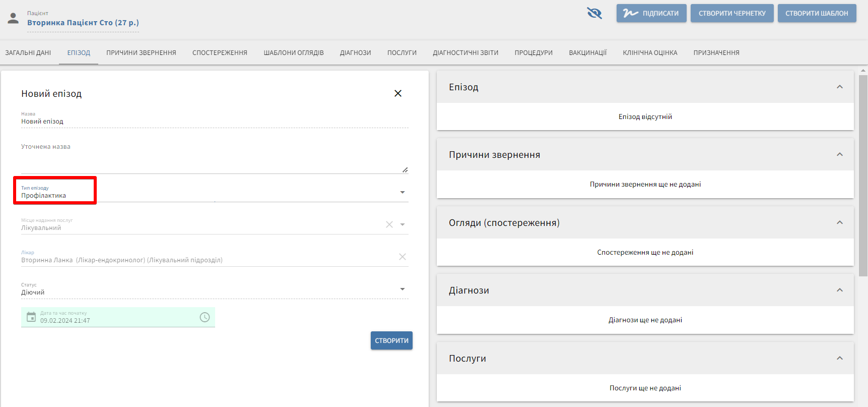Screen dimensions: 868x407
Task: Click resize handle of Уточнена назва textarea
Action: tap(405, 170)
